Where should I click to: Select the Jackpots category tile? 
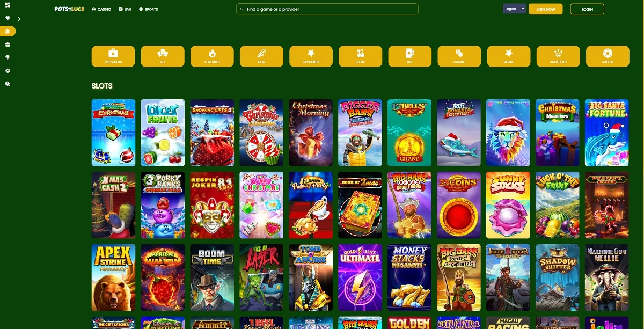(x=558, y=56)
